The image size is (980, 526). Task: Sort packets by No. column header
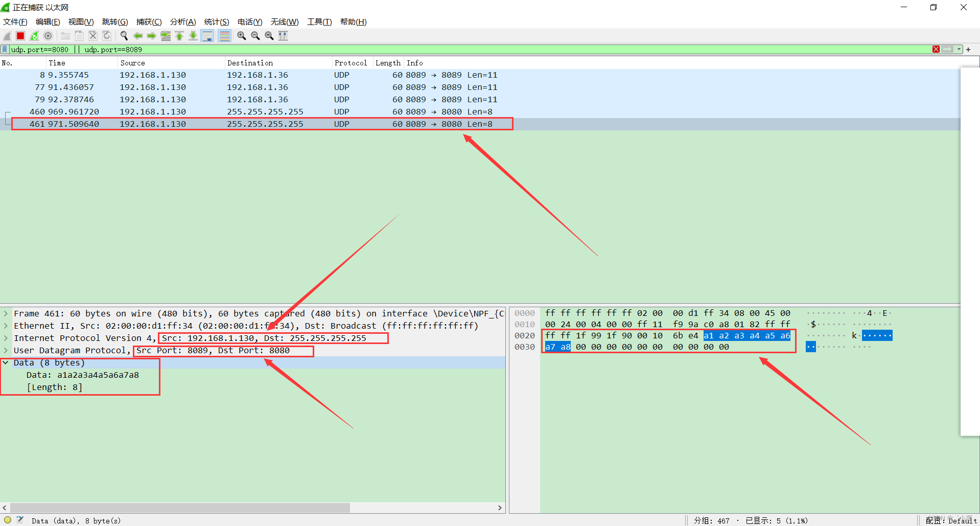tap(23, 63)
